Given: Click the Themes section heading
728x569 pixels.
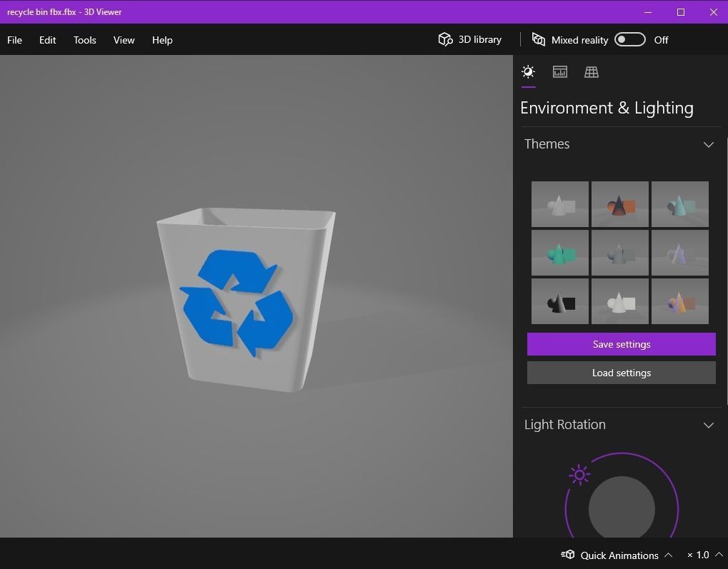Looking at the screenshot, I should click(x=547, y=144).
